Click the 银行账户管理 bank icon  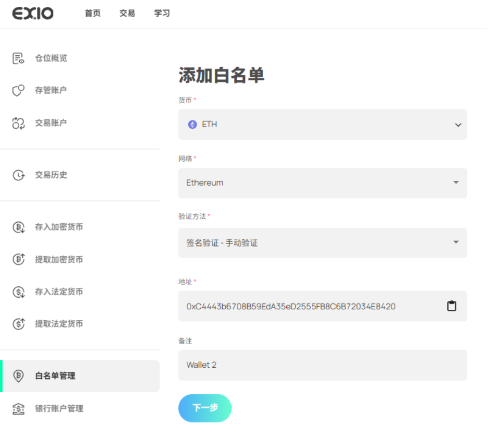18,409
